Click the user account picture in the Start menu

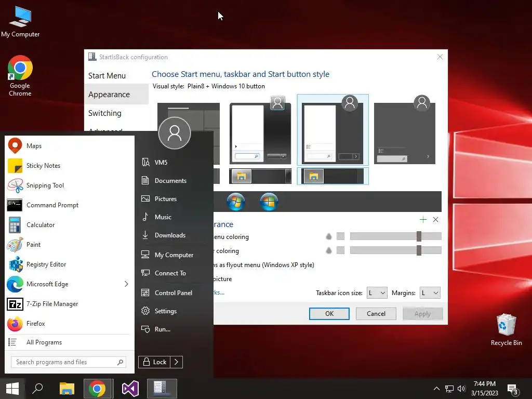[175, 133]
